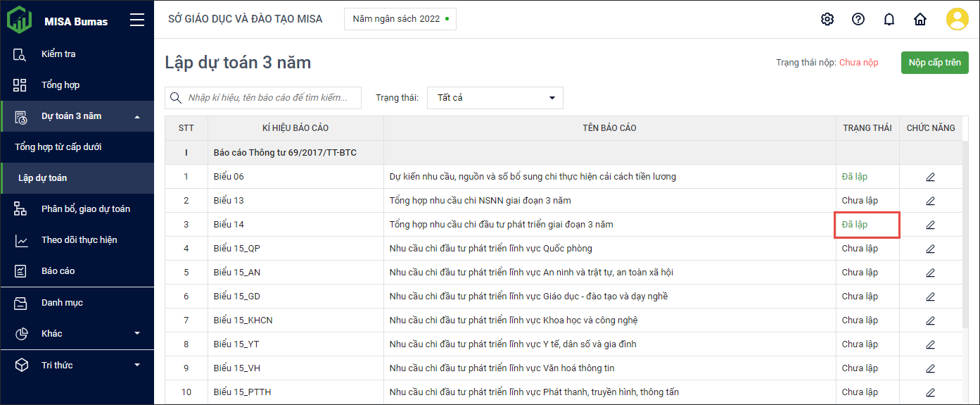Click the help question mark icon
980x405 pixels.
[858, 19]
